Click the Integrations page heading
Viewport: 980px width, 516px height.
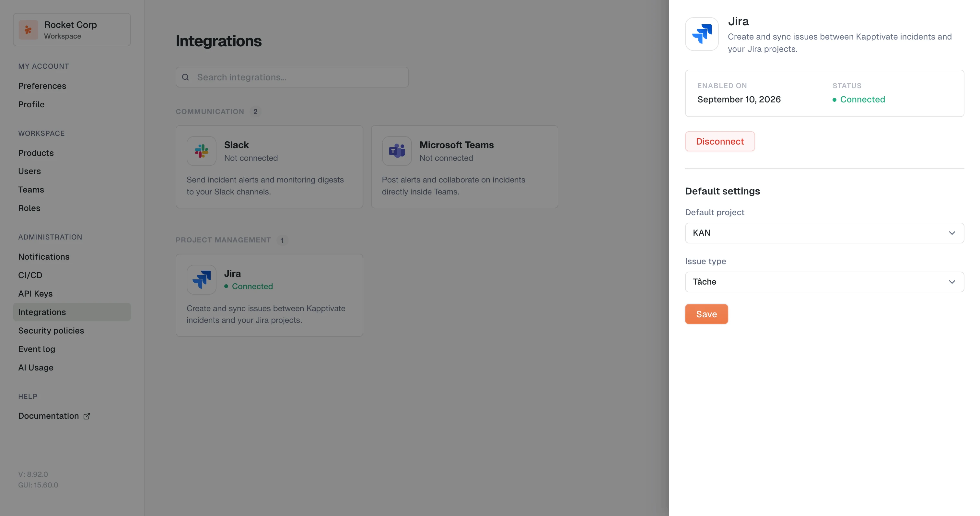[218, 41]
